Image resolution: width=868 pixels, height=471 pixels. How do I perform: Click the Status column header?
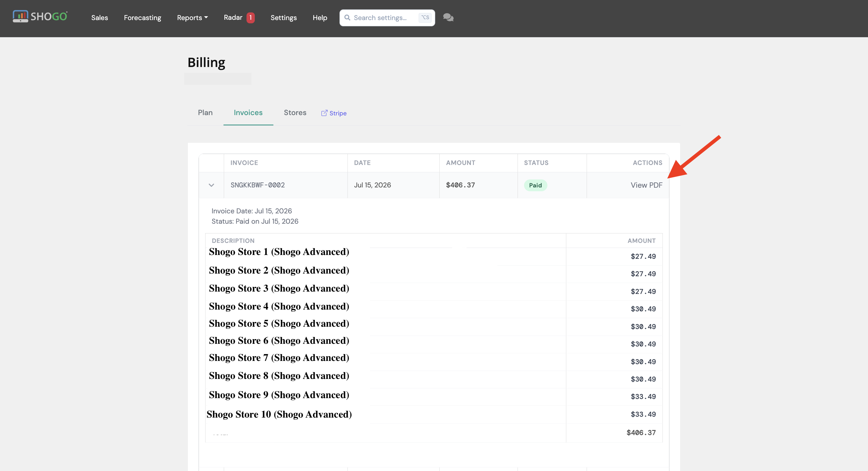[536, 163]
